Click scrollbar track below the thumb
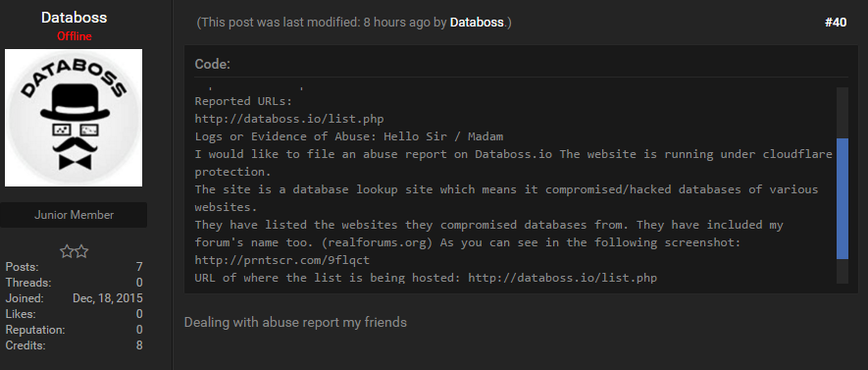 pyautogui.click(x=842, y=272)
